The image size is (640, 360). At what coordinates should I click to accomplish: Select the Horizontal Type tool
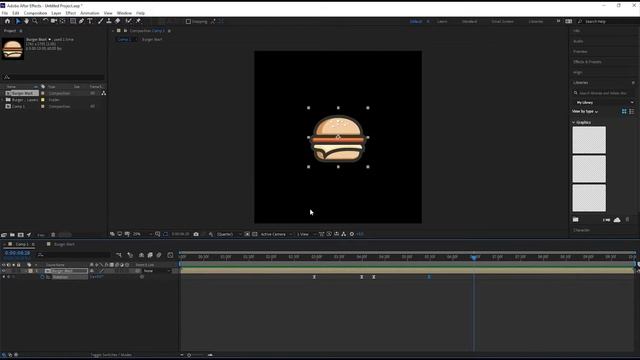click(x=90, y=21)
